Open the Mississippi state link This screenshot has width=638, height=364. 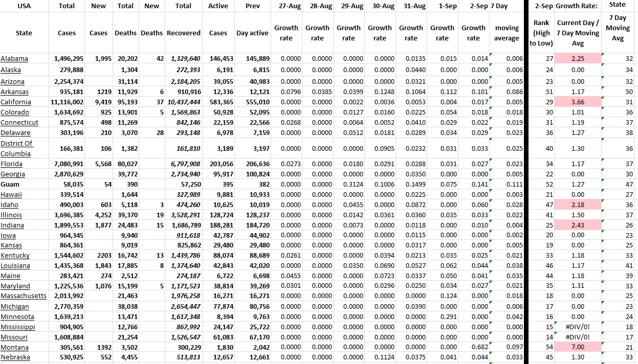coord(18,327)
